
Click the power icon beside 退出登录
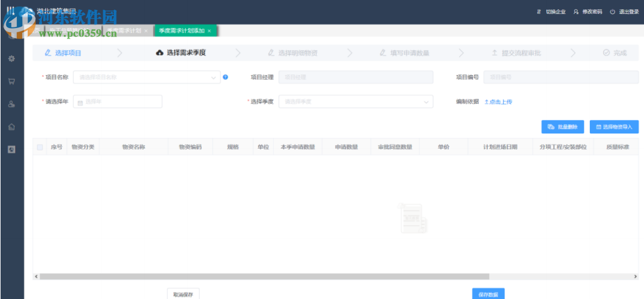tap(612, 12)
